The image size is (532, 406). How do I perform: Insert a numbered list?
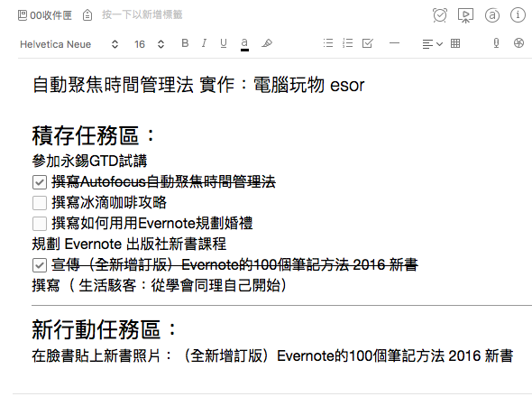[x=347, y=43]
